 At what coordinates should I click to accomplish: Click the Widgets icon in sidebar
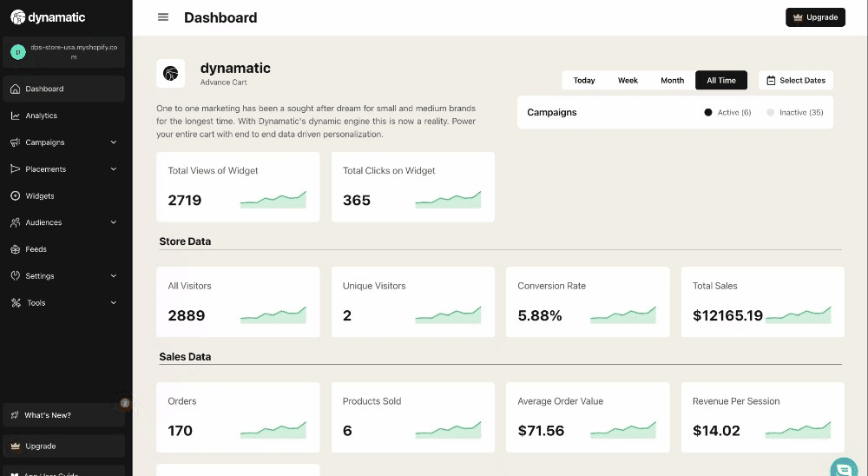pyautogui.click(x=16, y=196)
